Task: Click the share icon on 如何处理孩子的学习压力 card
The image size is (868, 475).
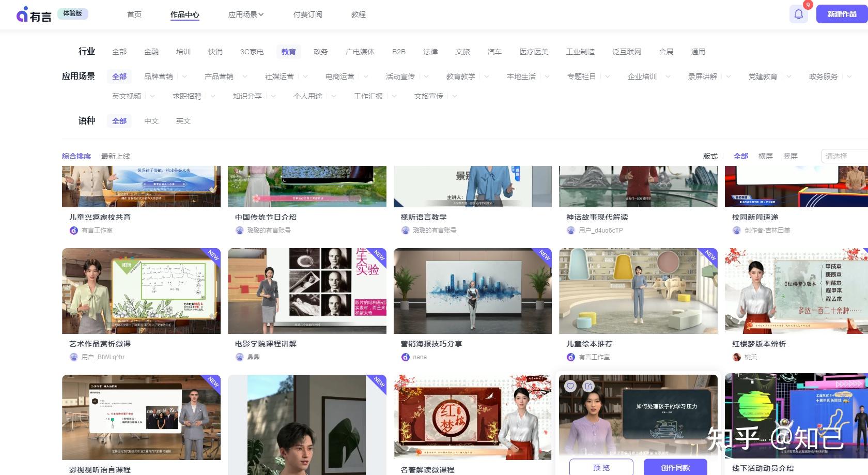Action: tap(588, 386)
